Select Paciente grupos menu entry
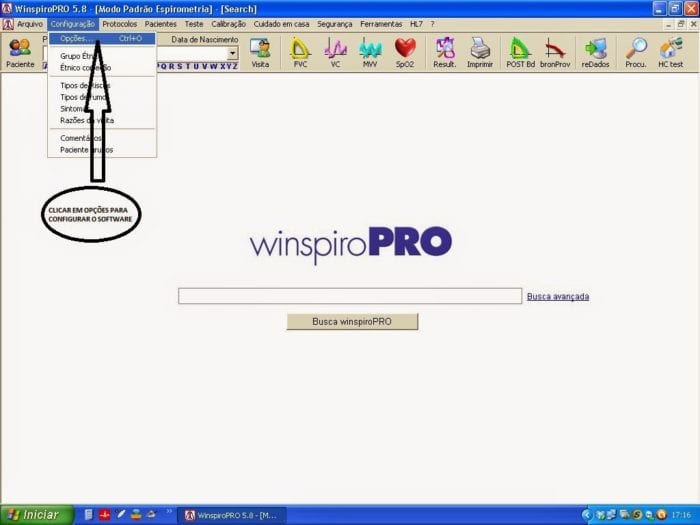700x525 pixels. click(102, 150)
